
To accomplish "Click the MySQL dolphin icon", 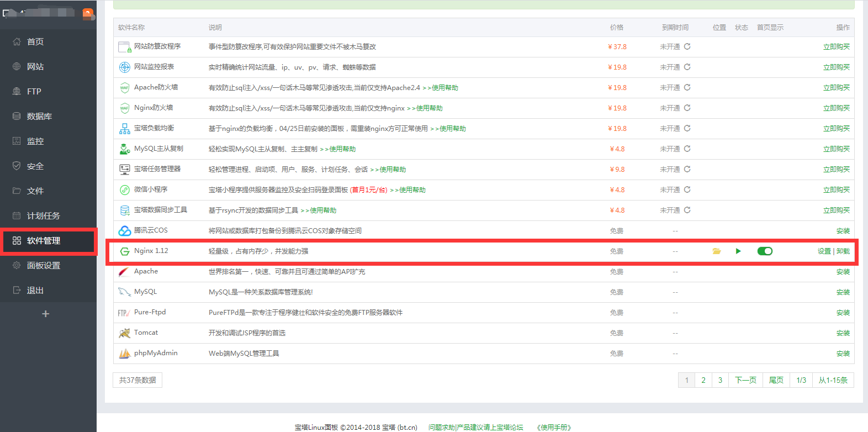I will coord(125,292).
